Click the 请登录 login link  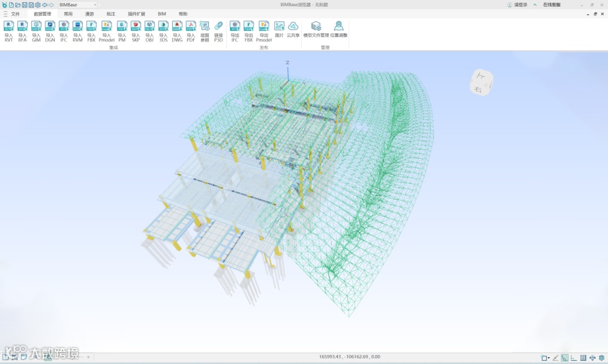pyautogui.click(x=517, y=5)
